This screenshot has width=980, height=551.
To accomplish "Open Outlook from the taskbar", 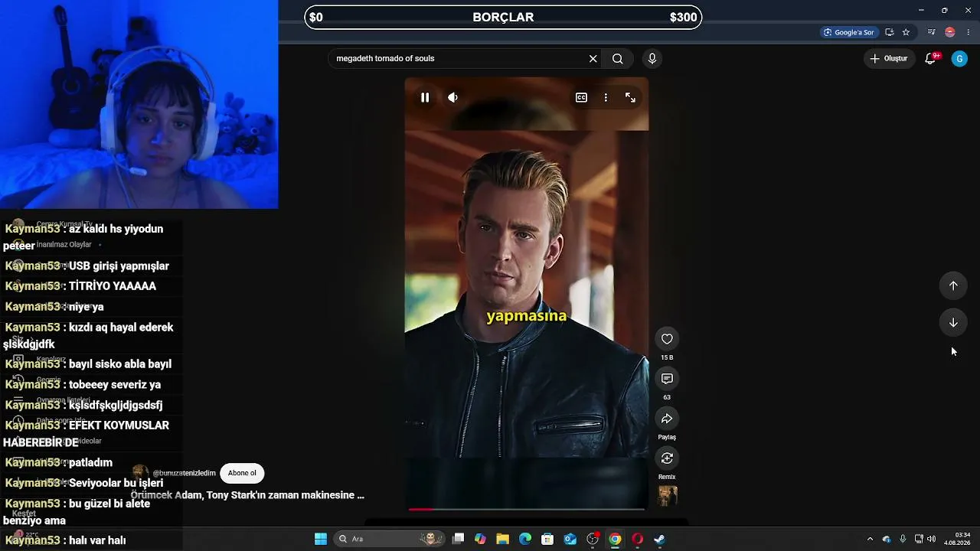I will click(570, 539).
